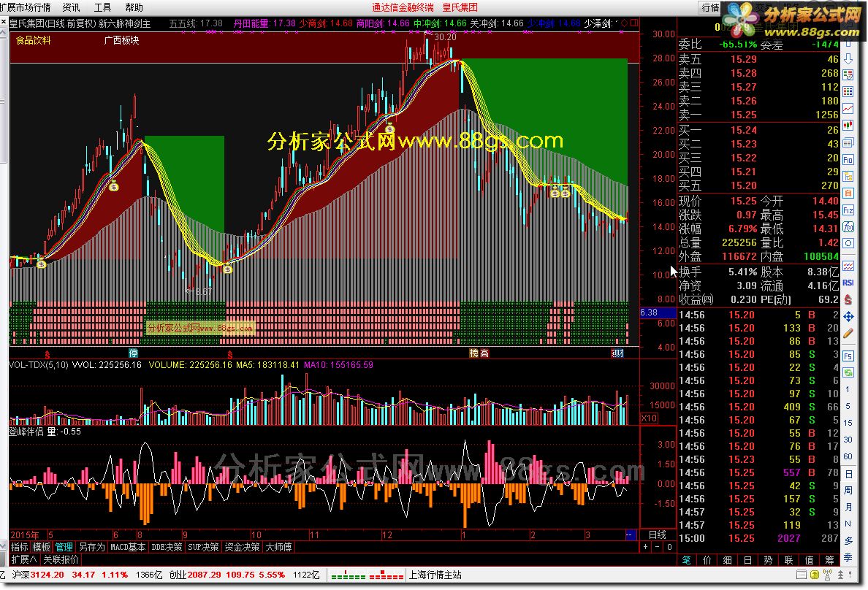Switch to the 笔 tick tab

coord(686,560)
